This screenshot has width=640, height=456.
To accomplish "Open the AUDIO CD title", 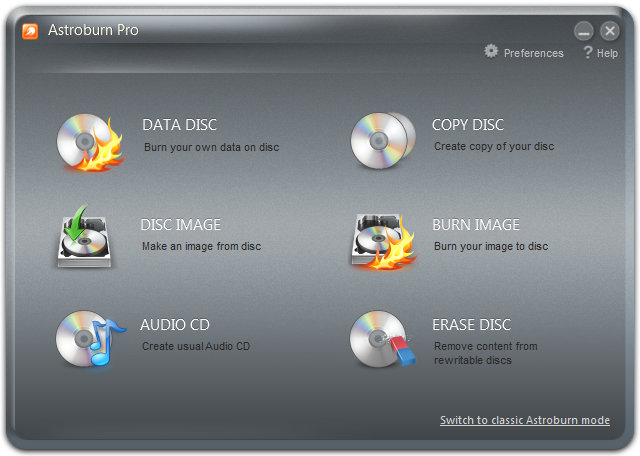I will tap(175, 325).
